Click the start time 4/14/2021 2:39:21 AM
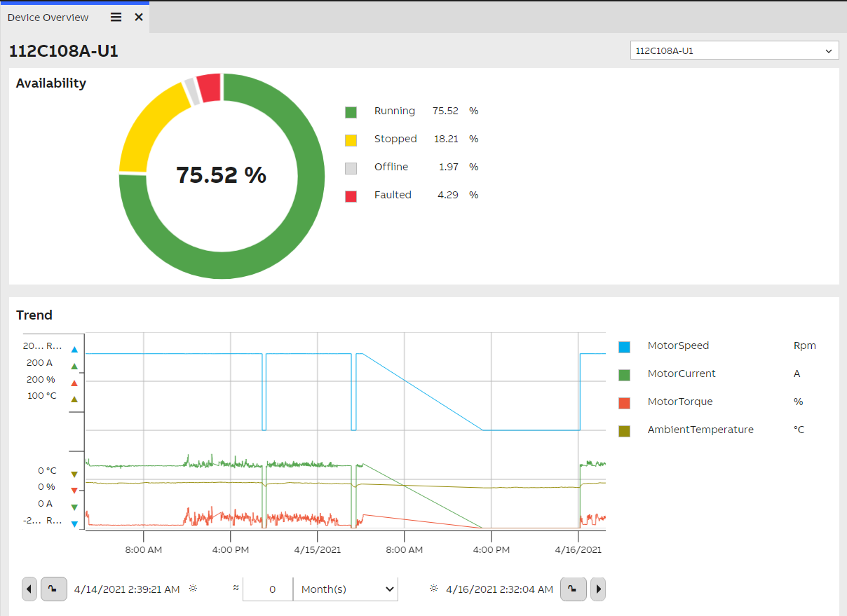 pyautogui.click(x=127, y=589)
